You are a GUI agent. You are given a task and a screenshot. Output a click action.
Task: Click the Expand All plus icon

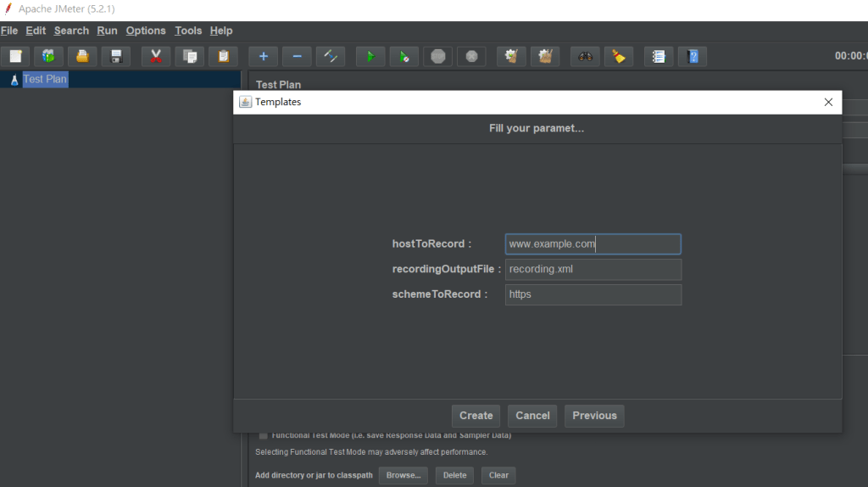263,57
